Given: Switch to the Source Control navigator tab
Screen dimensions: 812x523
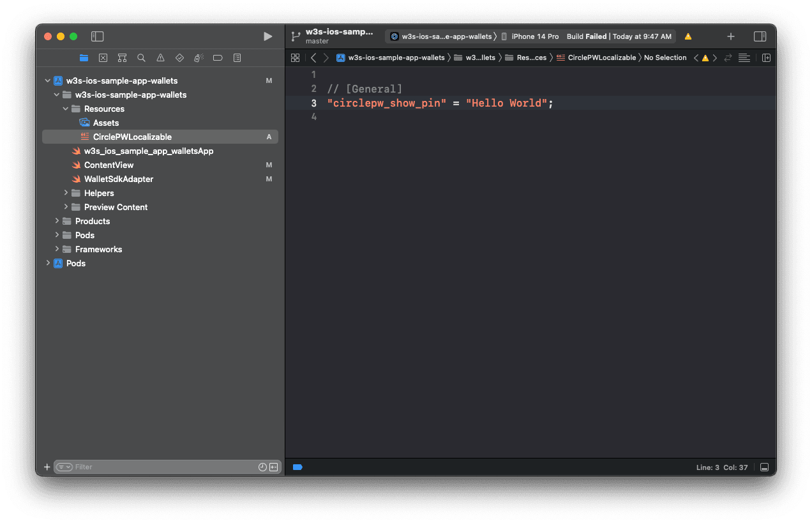Looking at the screenshot, I should 103,57.
